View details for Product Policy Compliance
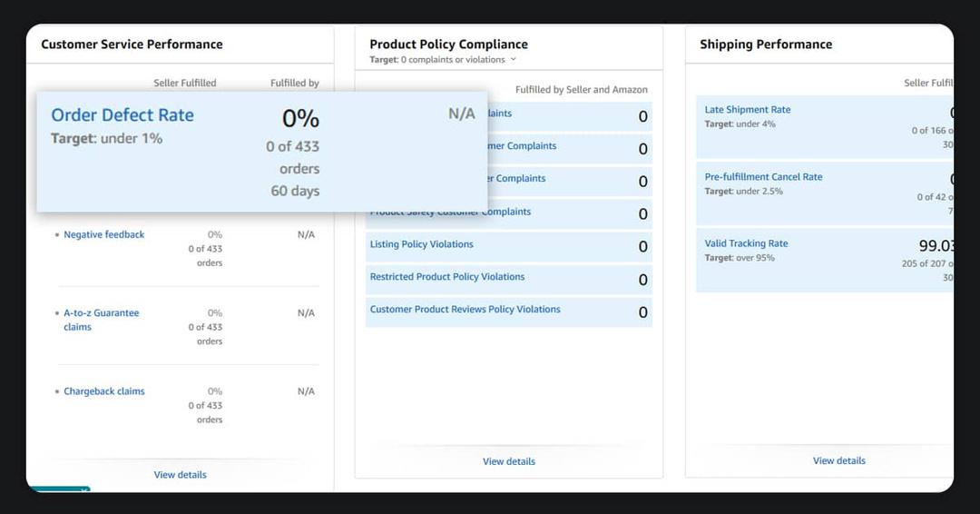980x514 pixels. 508,461
